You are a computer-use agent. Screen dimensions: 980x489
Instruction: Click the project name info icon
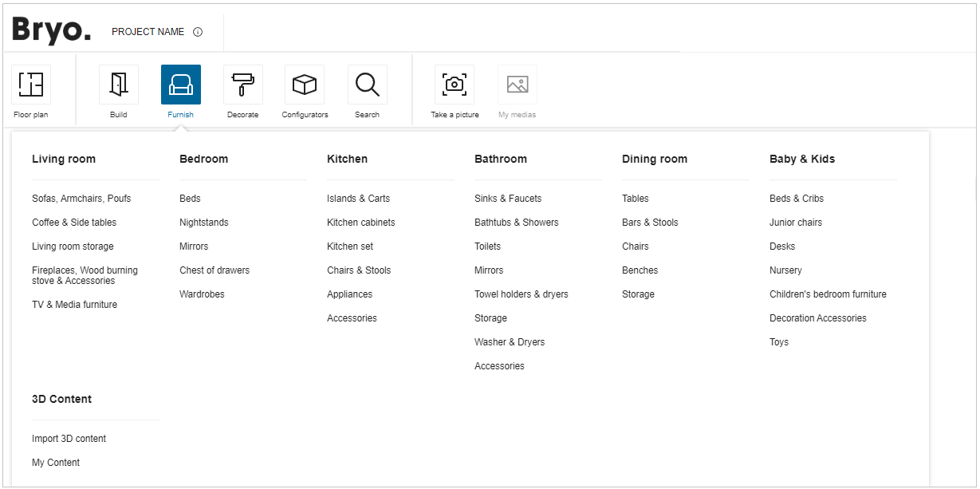click(198, 32)
